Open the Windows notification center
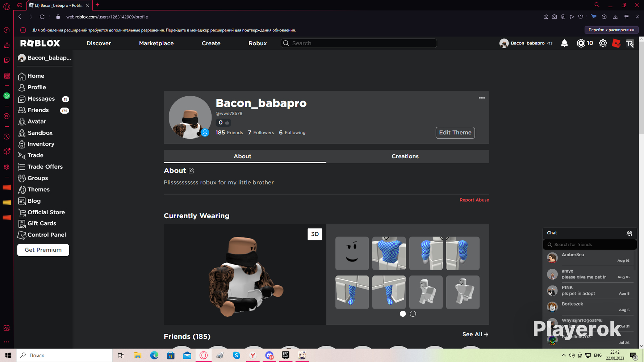The height and width of the screenshot is (362, 644). tap(633, 355)
